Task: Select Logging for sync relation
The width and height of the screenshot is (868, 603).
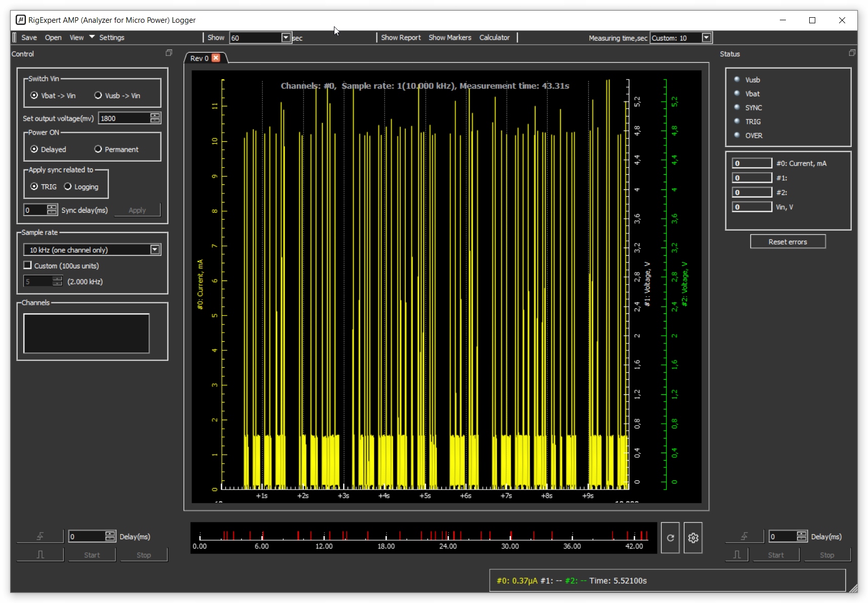Action: 68,187
